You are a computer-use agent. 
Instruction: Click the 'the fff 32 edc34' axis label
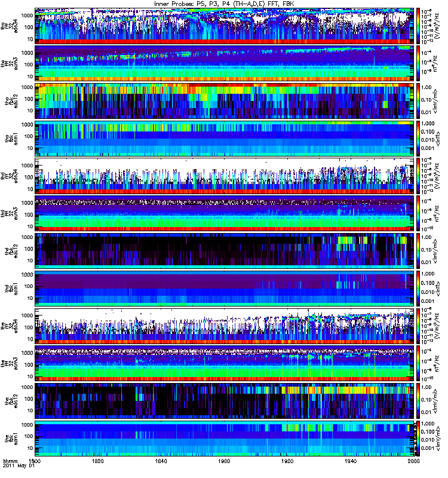coord(9,326)
